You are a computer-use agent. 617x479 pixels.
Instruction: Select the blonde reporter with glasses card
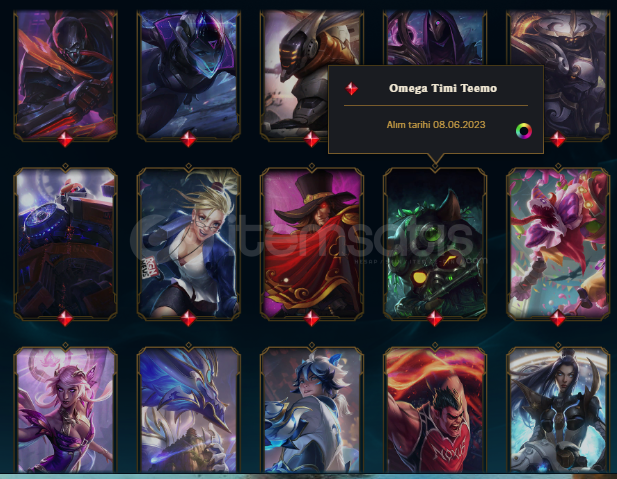point(188,243)
